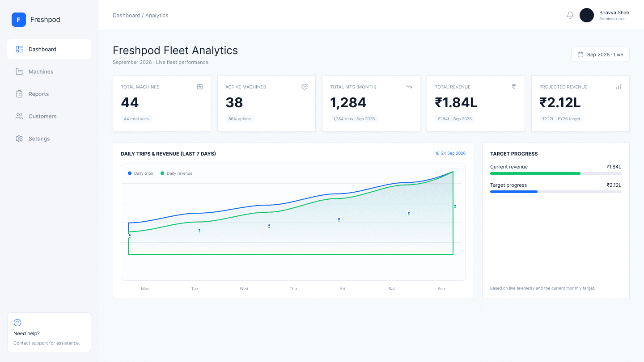Click the green Daily revenue legend dot
Image resolution: width=644 pixels, height=362 pixels.
pos(162,173)
